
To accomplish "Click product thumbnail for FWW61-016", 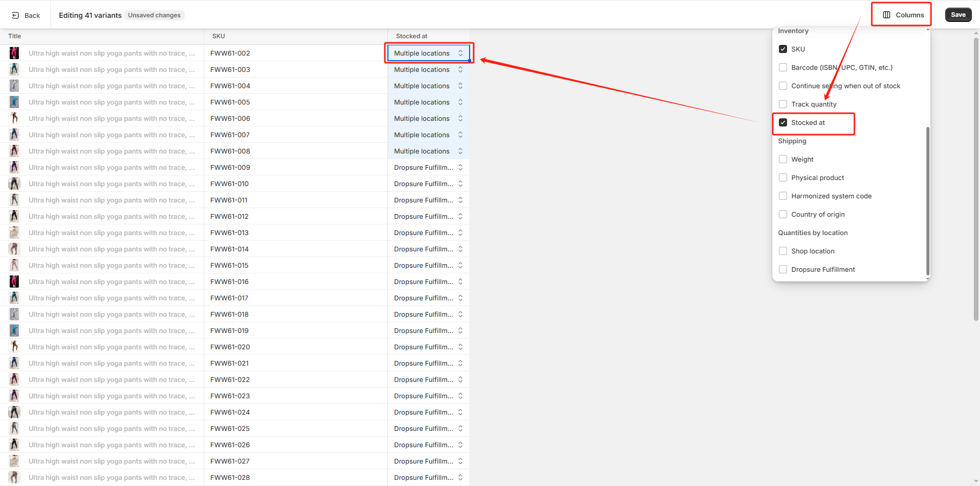I will coord(14,282).
